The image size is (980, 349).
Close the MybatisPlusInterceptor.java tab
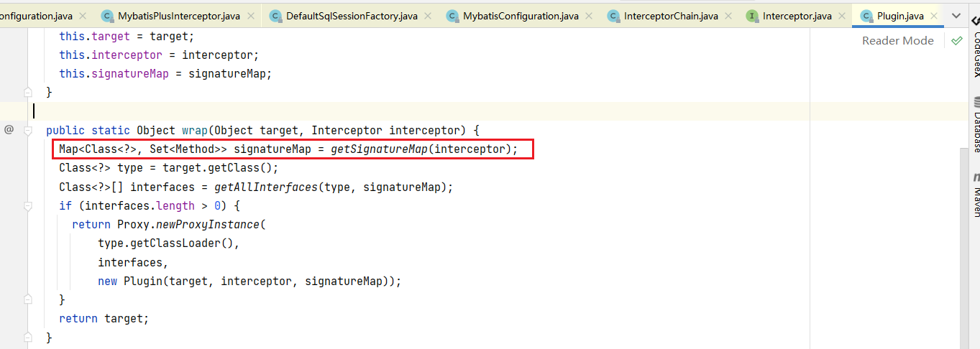point(249,16)
